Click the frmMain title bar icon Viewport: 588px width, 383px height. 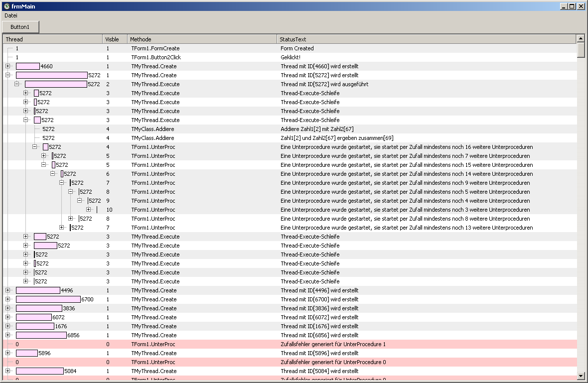point(7,6)
